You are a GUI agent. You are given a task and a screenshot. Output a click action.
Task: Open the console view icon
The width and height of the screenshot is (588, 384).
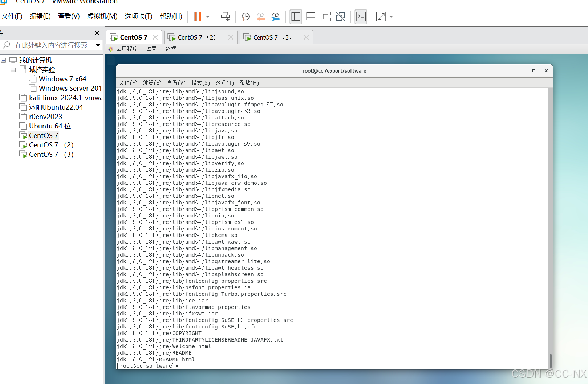(361, 16)
